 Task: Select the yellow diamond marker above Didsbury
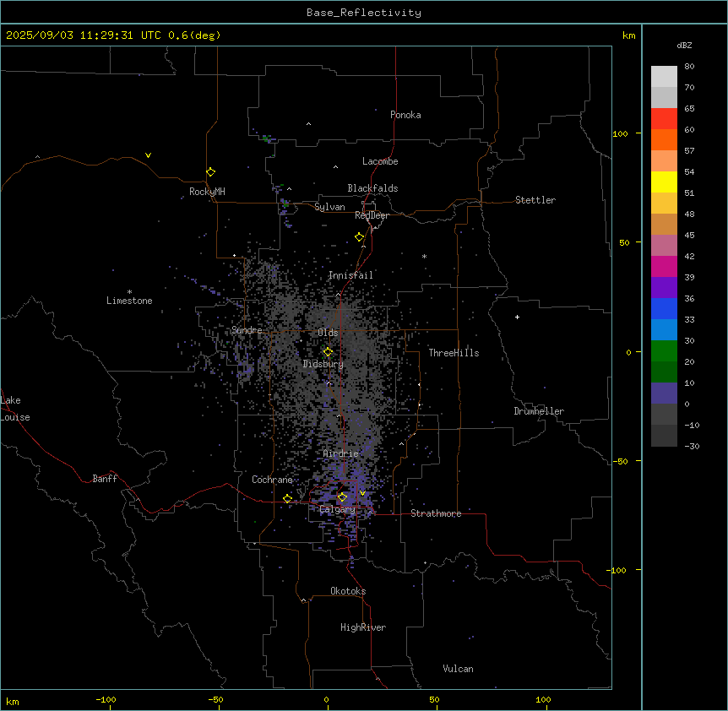pyautogui.click(x=328, y=352)
